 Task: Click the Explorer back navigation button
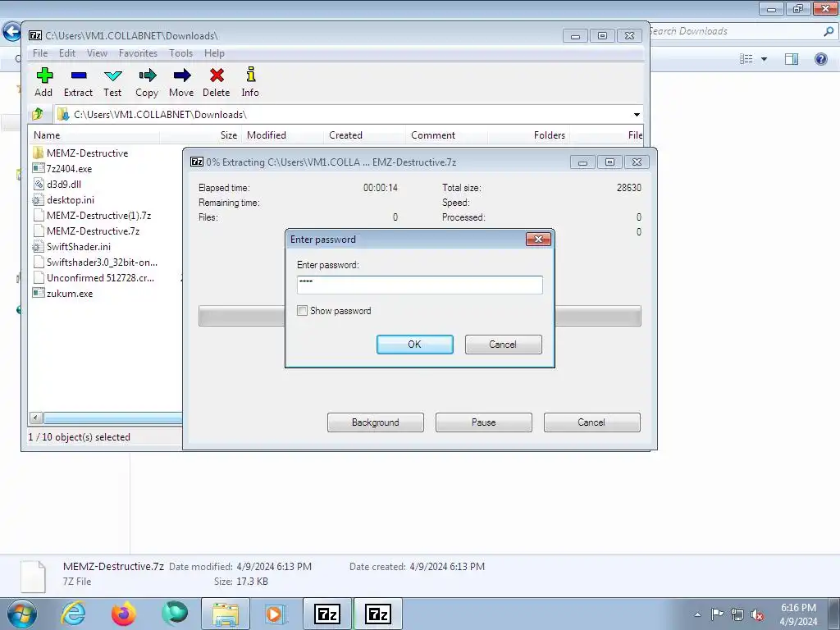11,32
